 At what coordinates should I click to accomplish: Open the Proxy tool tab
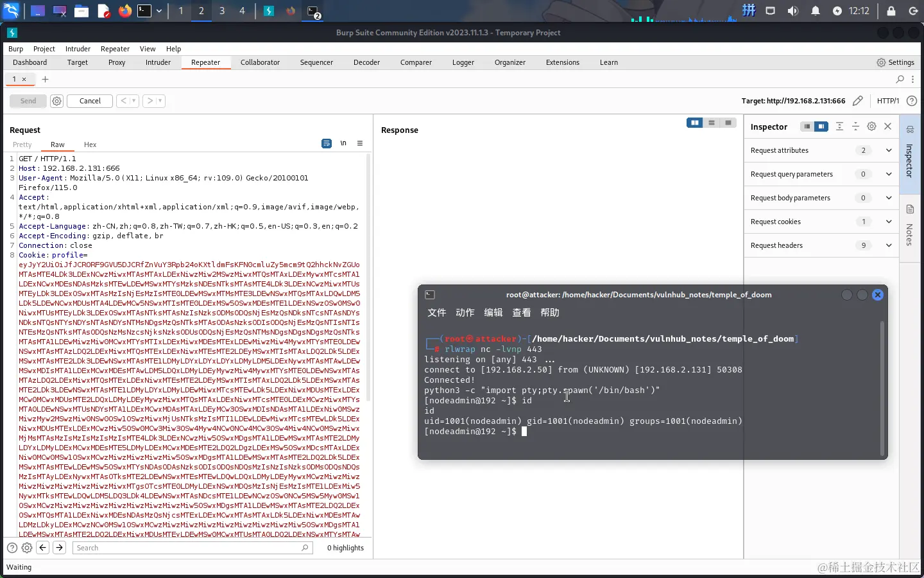[117, 62]
